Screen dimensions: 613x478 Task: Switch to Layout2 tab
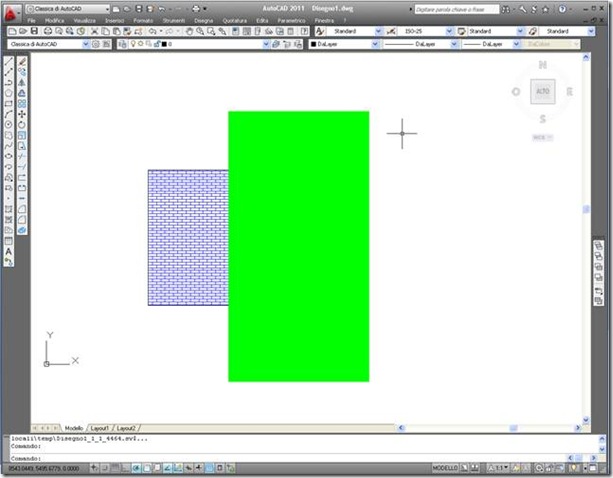pos(126,428)
